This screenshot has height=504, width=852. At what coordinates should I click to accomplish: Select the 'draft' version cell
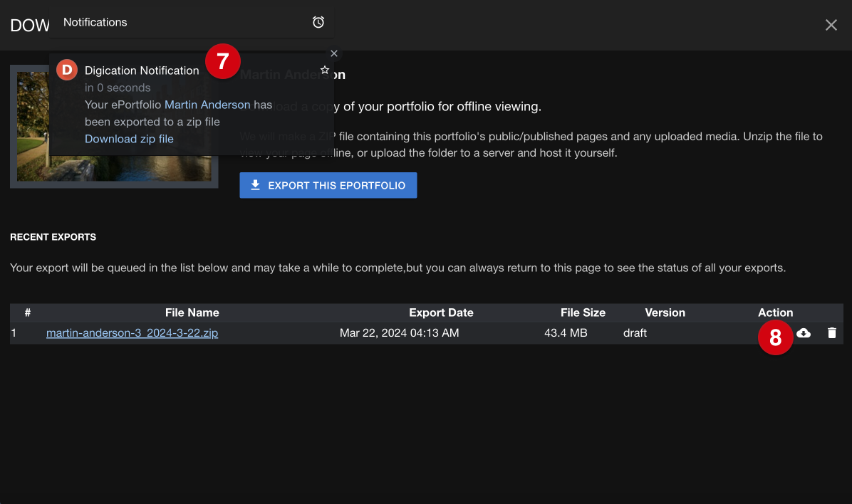[635, 333]
